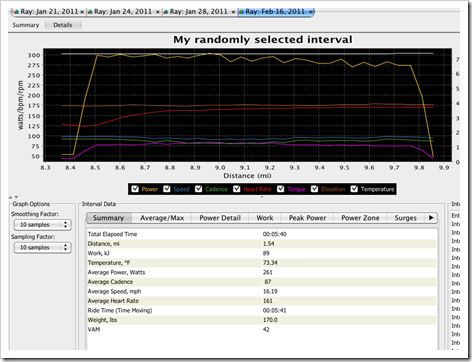472x362 pixels.
Task: Select the Ride Time (Time Moving) row
Action: (262, 310)
